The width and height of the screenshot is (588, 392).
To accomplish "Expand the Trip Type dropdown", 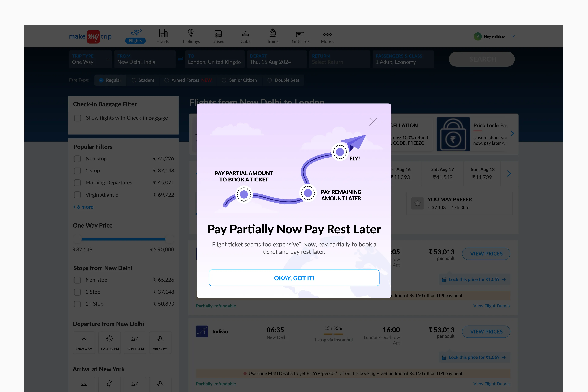I will (107, 59).
